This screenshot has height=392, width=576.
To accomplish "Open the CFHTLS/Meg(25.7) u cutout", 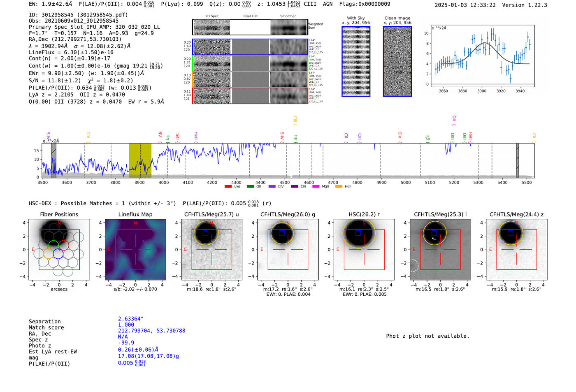I will [212, 250].
